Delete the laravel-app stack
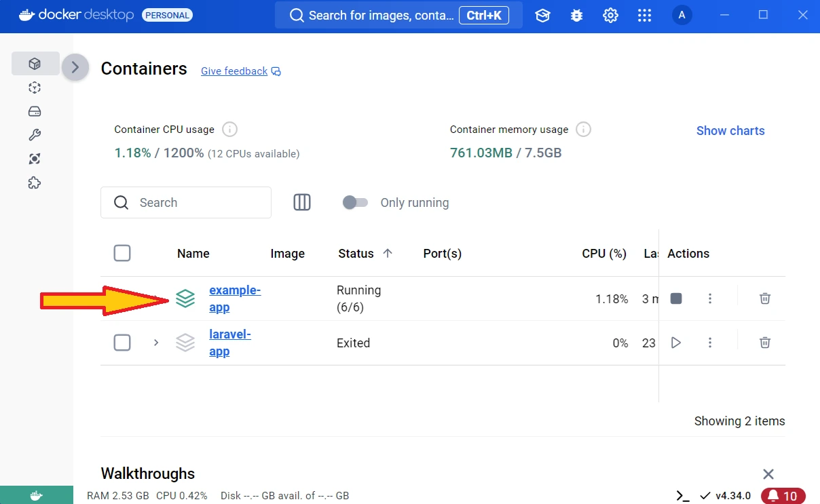 pyautogui.click(x=765, y=343)
